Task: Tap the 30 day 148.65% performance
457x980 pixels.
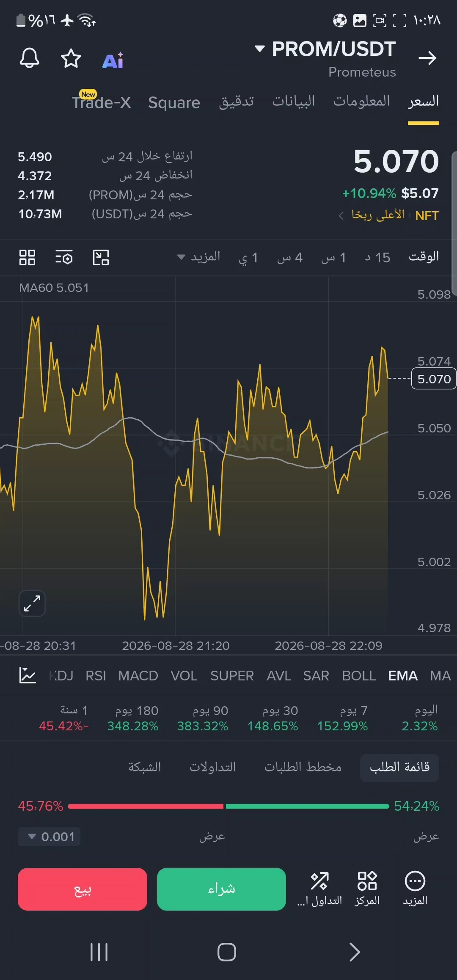Action: [273, 718]
